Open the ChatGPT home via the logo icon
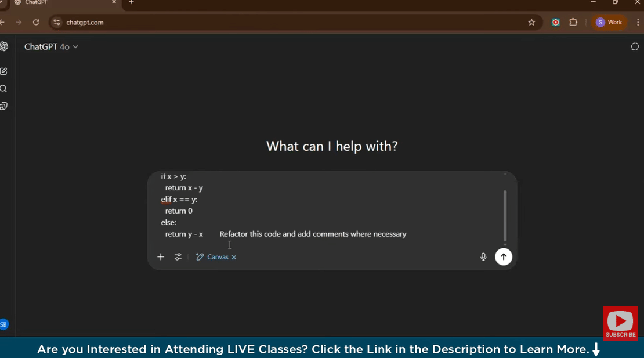Image resolution: width=644 pixels, height=358 pixels. click(4, 46)
